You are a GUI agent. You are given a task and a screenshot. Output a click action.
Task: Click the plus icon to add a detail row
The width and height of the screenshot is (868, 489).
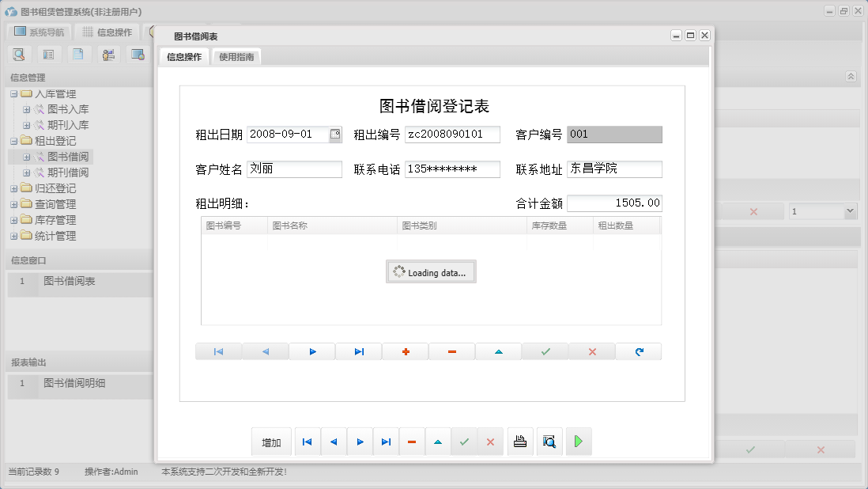[x=405, y=351]
